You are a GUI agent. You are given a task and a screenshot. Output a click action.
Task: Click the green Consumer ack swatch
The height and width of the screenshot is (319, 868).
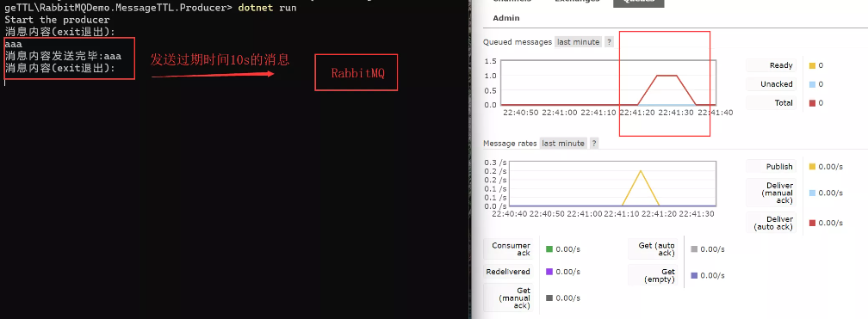(549, 249)
